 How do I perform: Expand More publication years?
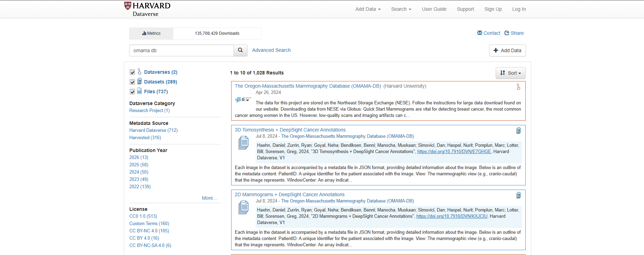[209, 198]
